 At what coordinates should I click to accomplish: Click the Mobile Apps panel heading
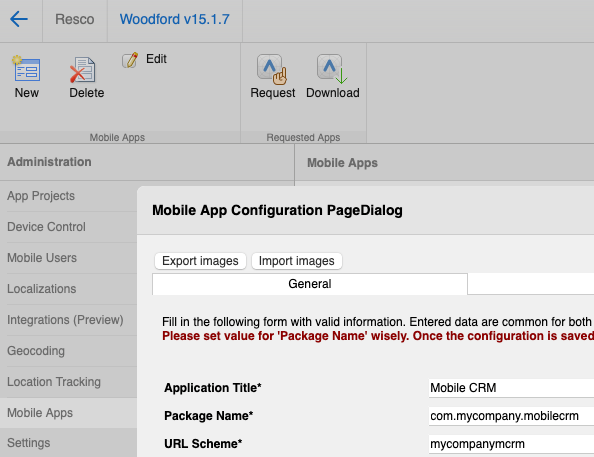point(342,163)
